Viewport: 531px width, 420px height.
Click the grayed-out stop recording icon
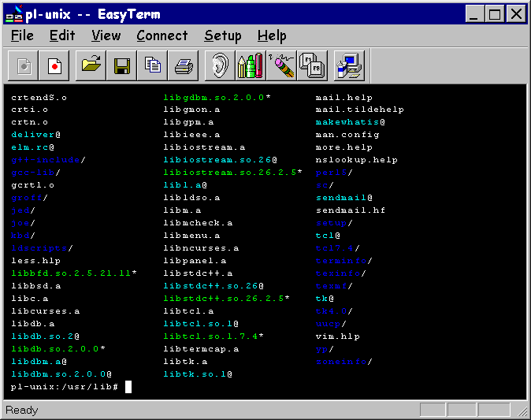24,66
